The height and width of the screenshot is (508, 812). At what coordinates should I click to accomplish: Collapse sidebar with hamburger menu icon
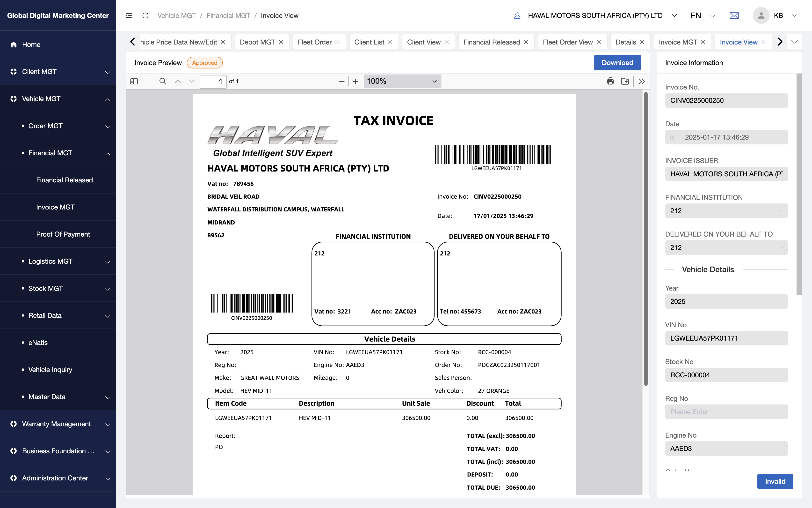(129, 15)
